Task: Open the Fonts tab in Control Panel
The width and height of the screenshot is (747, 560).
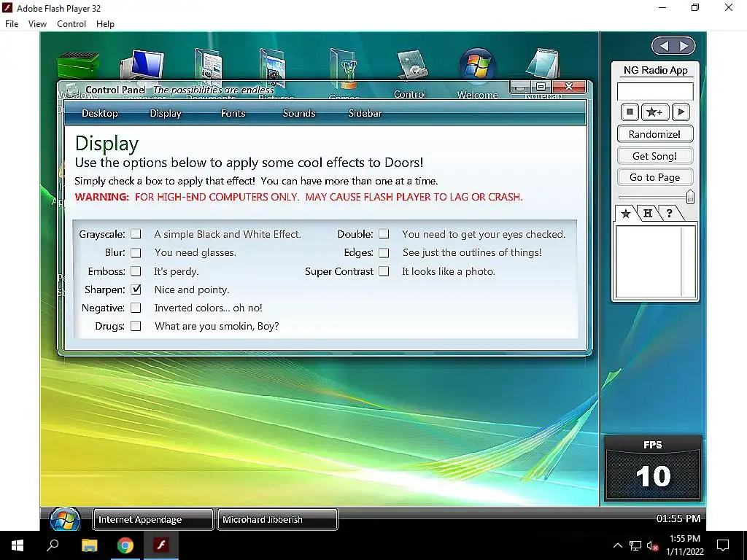Action: (x=233, y=113)
